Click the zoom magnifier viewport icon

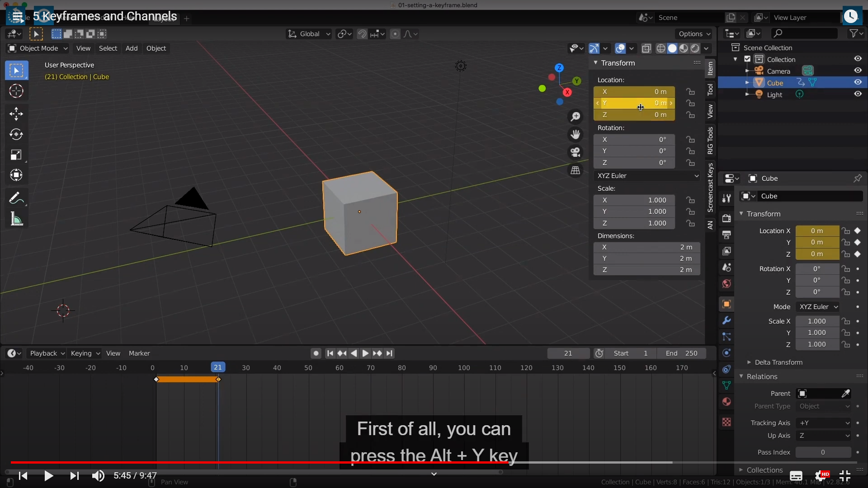point(575,117)
